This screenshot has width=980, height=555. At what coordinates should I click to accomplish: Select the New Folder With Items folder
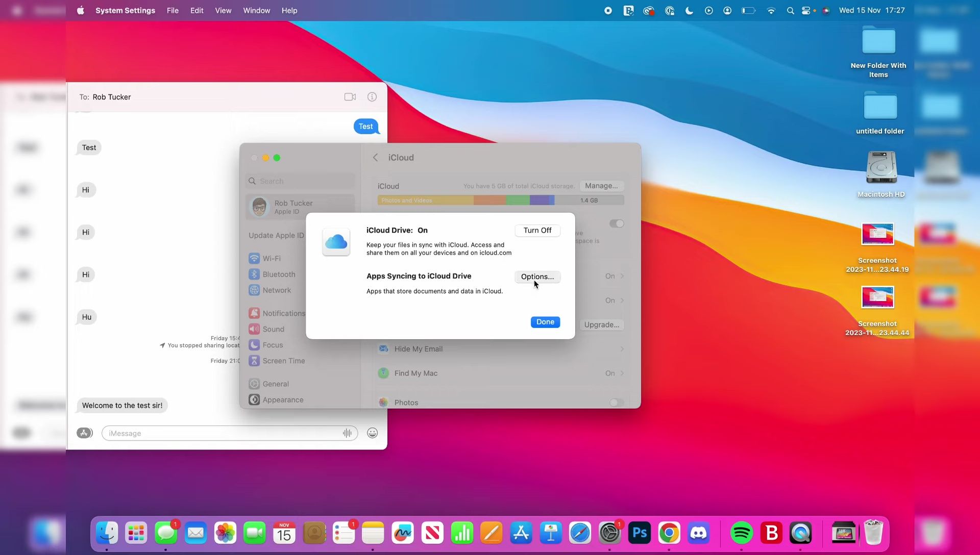[878, 40]
